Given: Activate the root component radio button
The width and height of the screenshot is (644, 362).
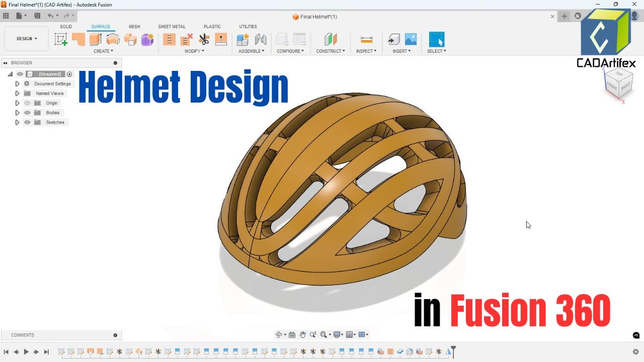Looking at the screenshot, I should tap(69, 74).
